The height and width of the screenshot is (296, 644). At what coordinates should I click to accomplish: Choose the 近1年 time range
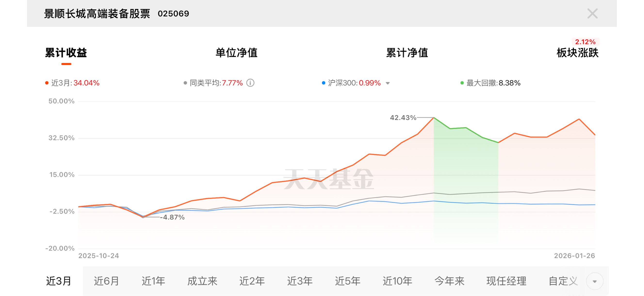point(153,281)
